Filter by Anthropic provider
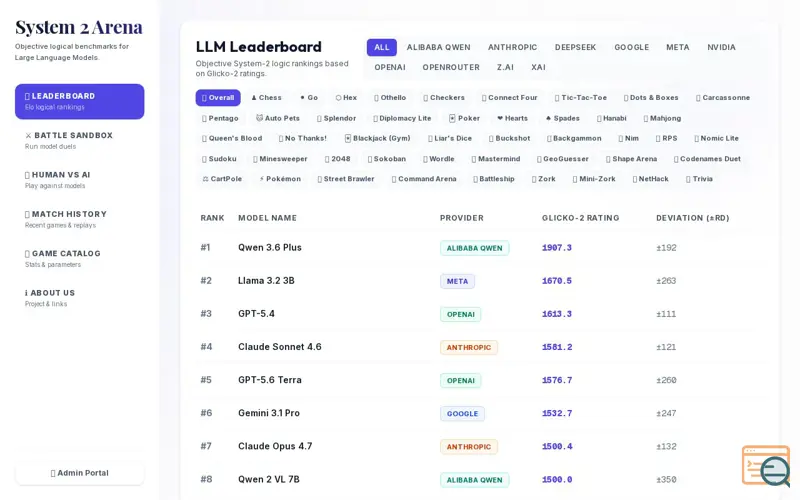Viewport: 800px width, 500px height. 512,47
